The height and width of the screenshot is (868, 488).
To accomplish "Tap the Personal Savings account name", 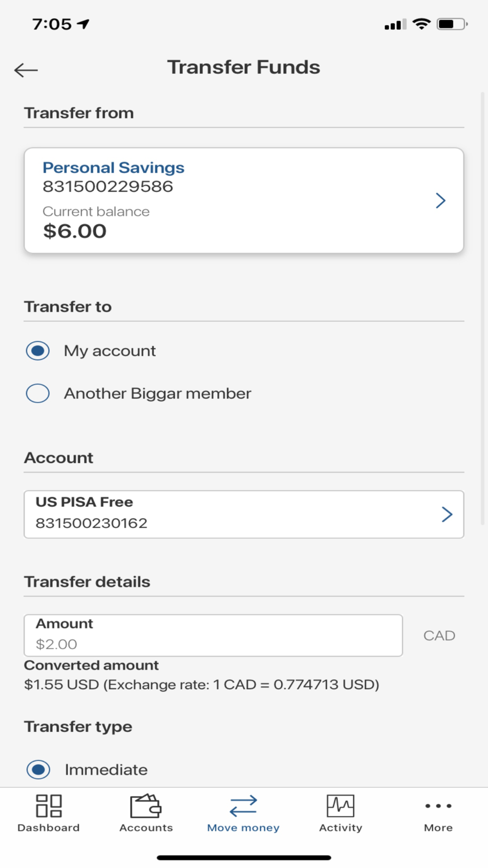I will pos(113,167).
